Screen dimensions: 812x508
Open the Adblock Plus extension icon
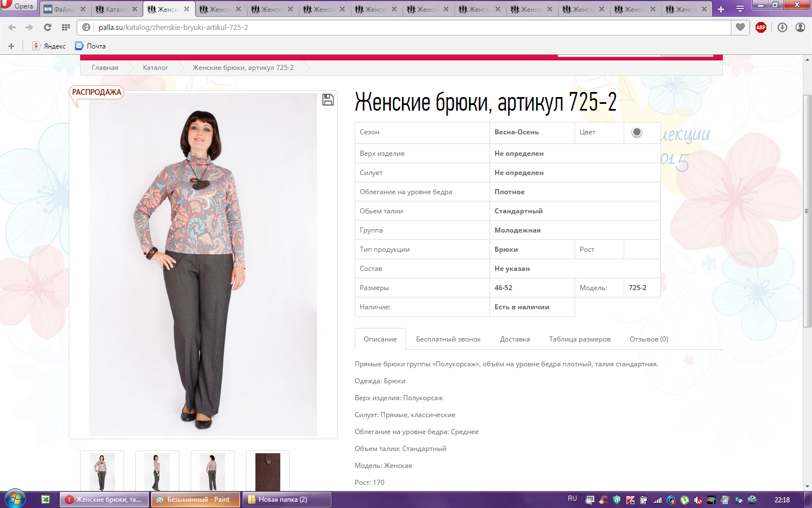[x=761, y=27]
